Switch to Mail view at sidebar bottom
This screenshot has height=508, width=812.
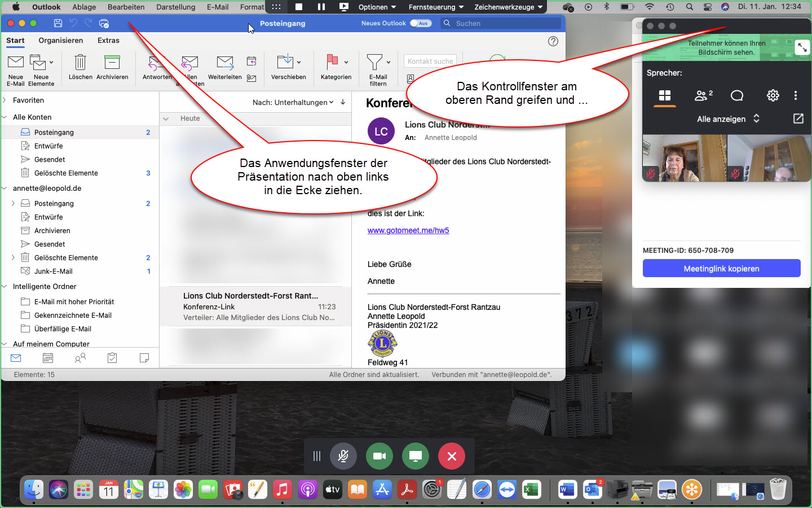(x=16, y=358)
